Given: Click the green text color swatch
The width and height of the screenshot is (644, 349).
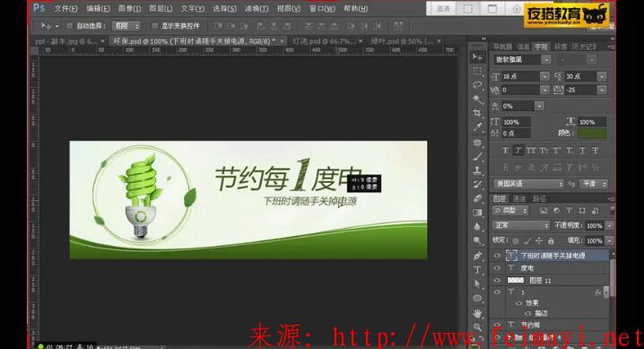Looking at the screenshot, I should (x=592, y=133).
